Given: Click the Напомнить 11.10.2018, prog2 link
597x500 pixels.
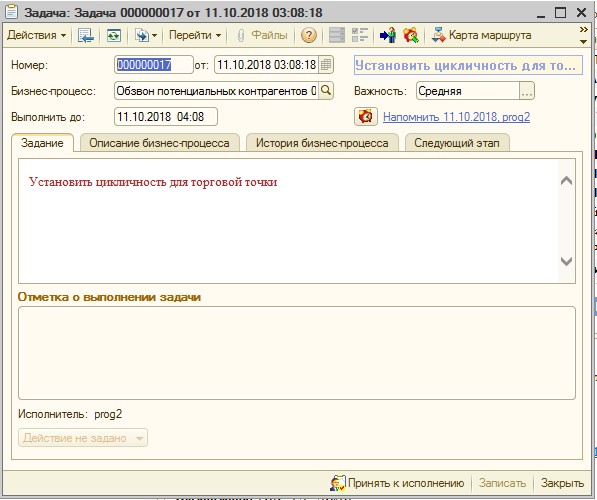Looking at the screenshot, I should pos(456,117).
